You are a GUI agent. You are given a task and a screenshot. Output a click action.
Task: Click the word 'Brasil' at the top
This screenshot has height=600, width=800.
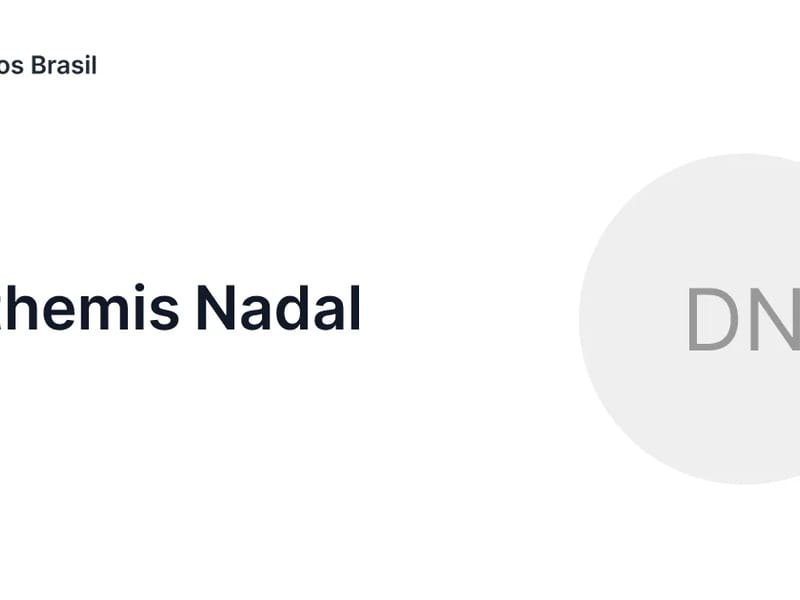tap(64, 66)
